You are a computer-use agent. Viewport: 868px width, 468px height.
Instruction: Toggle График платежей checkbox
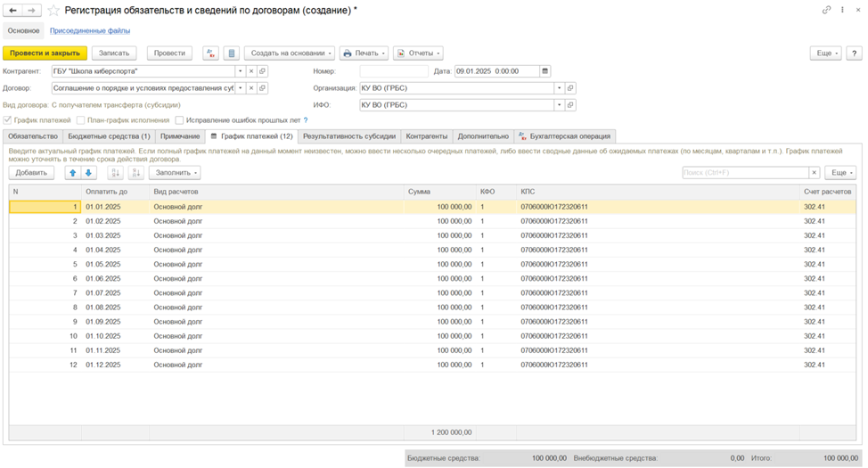8,120
